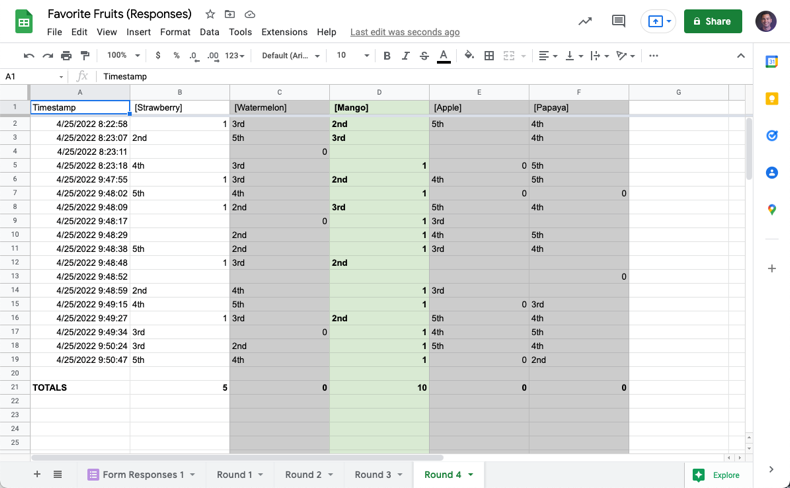Image resolution: width=790 pixels, height=488 pixels.
Task: Switch to the Form Responses 1 tab
Action: 143,474
